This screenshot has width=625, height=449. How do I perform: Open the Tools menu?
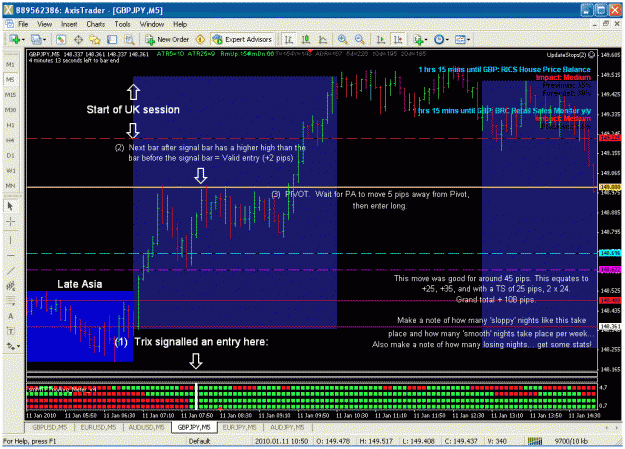122,24
